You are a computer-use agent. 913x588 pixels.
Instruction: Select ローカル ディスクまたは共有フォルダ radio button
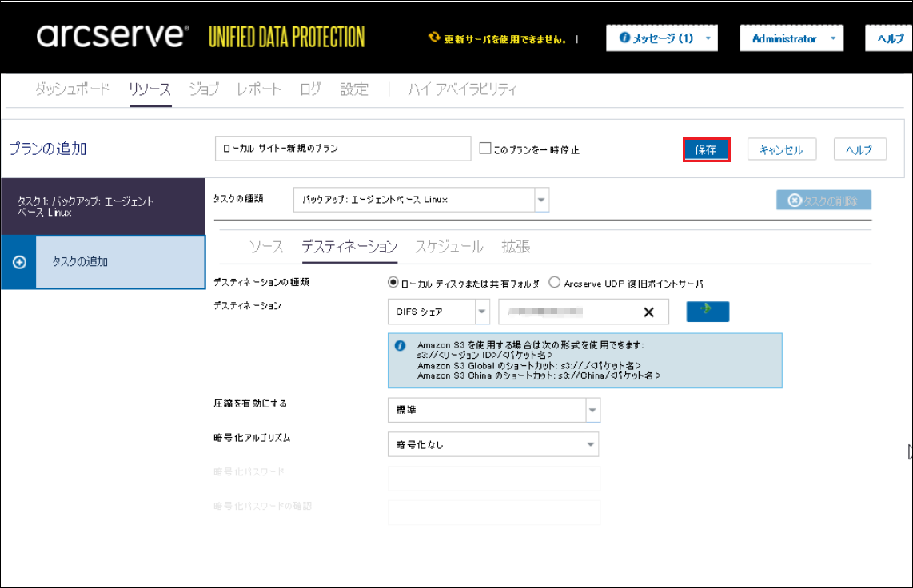click(x=393, y=283)
